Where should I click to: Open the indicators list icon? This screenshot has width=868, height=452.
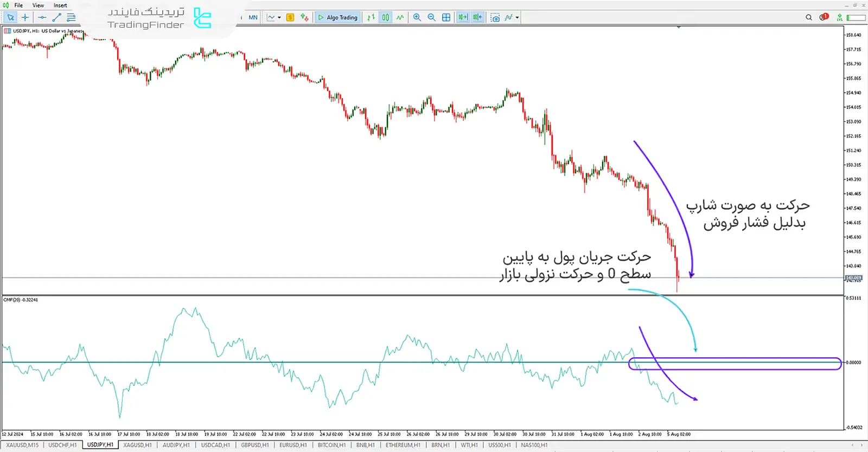(305, 17)
